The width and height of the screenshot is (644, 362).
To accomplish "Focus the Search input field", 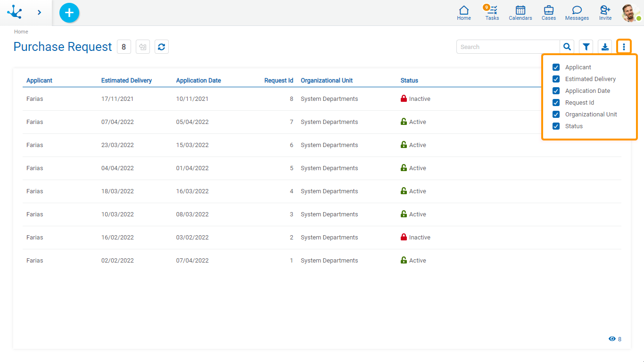I will [508, 47].
